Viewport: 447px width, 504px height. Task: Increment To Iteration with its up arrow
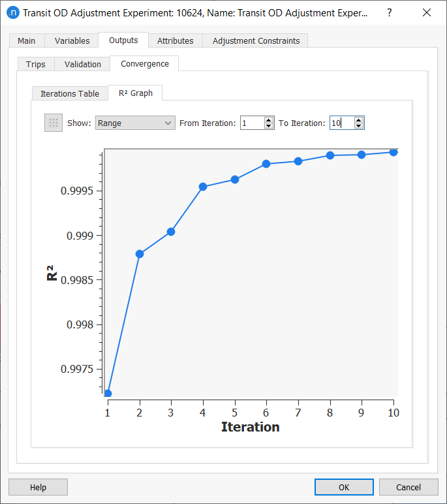[358, 119]
